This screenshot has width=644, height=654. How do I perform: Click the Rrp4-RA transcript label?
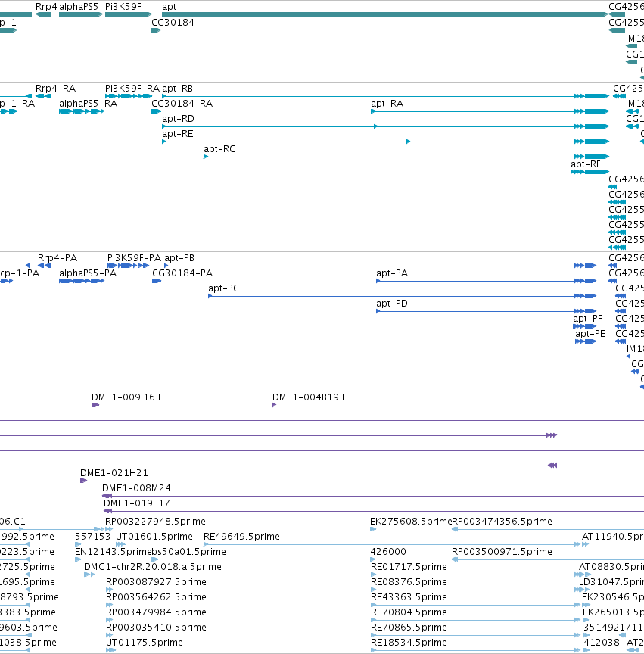pyautogui.click(x=55, y=89)
